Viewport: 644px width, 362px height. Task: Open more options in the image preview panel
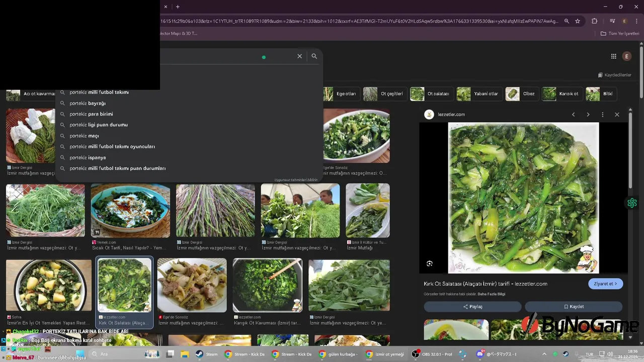pyautogui.click(x=602, y=115)
